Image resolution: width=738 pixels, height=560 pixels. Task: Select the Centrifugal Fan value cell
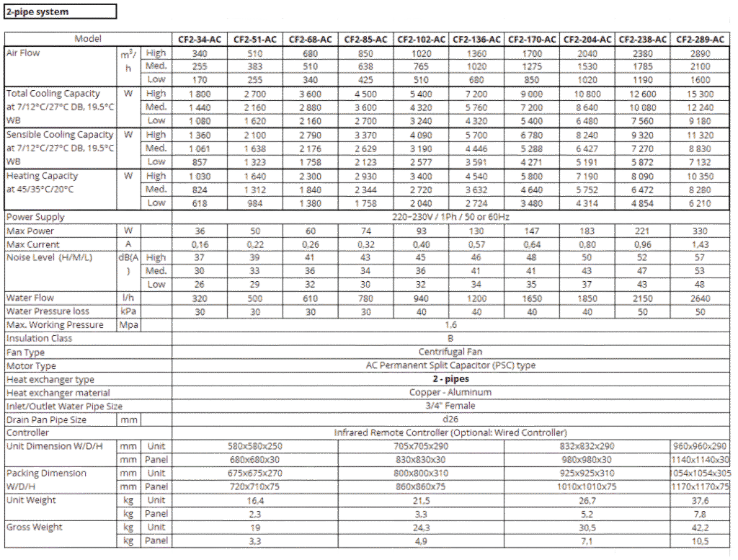click(450, 352)
